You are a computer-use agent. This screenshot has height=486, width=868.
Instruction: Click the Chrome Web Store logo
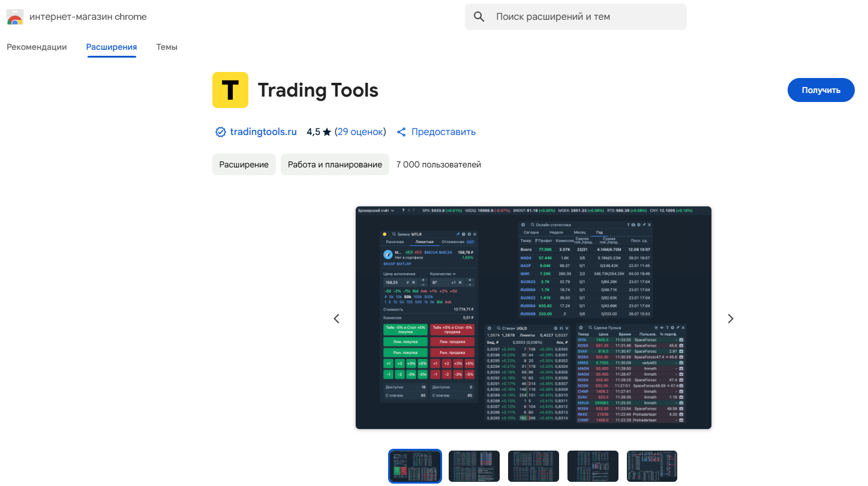(x=15, y=17)
